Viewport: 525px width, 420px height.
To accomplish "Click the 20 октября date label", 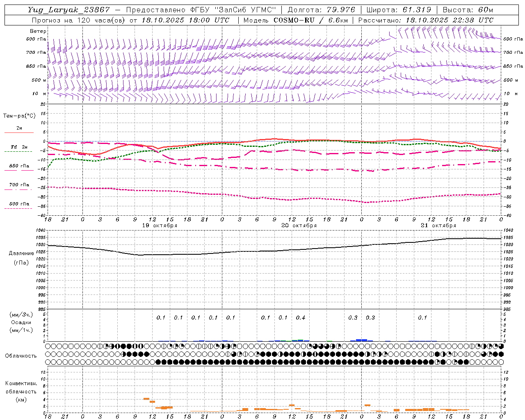I will [x=299, y=226].
